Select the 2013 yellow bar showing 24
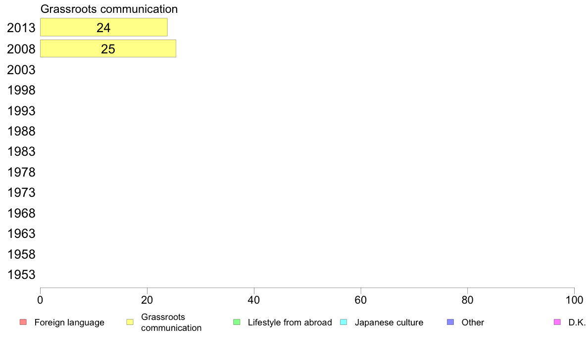 point(104,27)
